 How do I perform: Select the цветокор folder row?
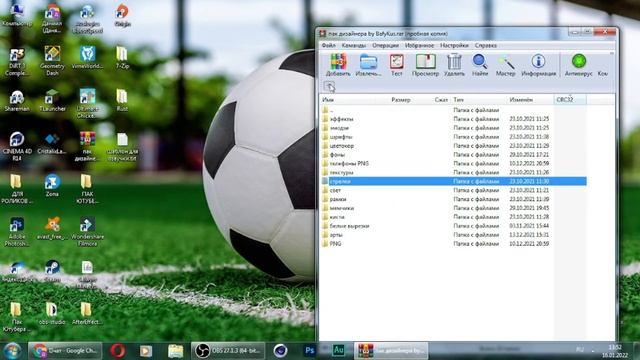(x=453, y=146)
